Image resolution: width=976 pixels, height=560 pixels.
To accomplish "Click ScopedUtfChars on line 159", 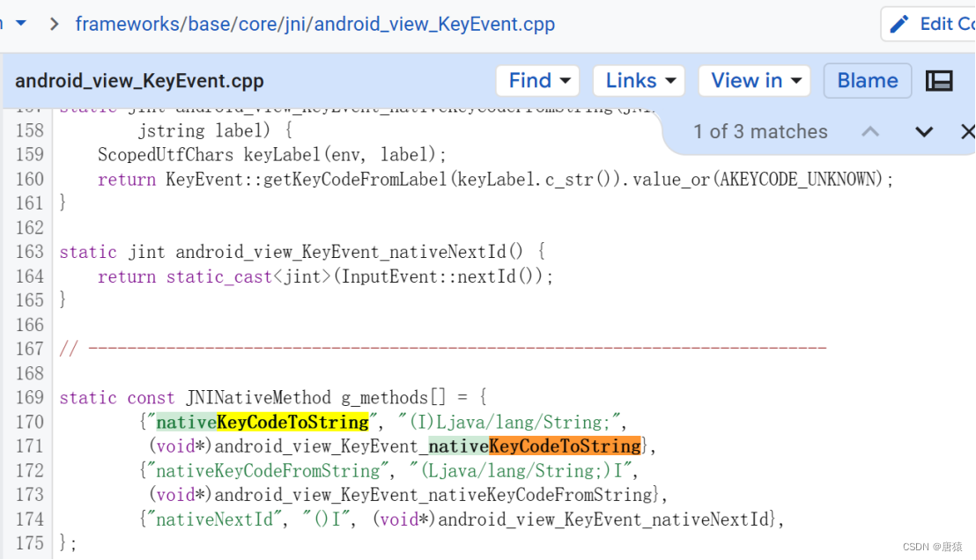I will tap(166, 155).
